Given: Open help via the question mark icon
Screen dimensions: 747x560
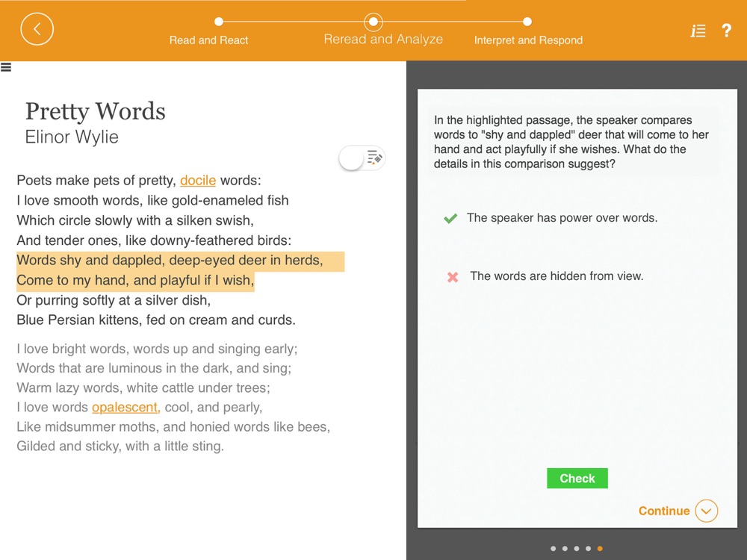Looking at the screenshot, I should (726, 31).
